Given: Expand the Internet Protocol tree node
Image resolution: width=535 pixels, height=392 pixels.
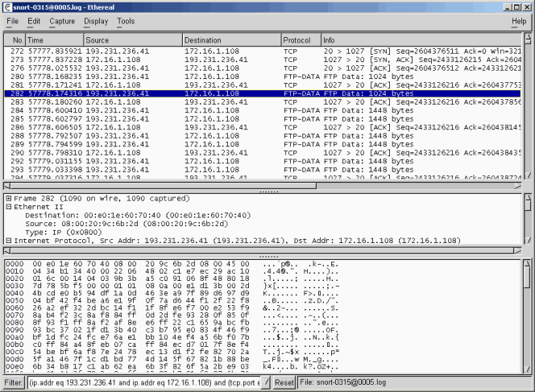Looking at the screenshot, I should click(8, 241).
